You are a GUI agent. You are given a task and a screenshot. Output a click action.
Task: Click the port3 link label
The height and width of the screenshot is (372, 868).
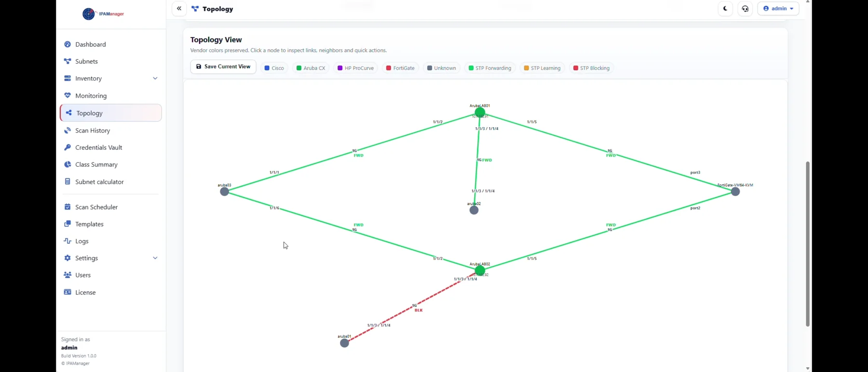point(695,173)
